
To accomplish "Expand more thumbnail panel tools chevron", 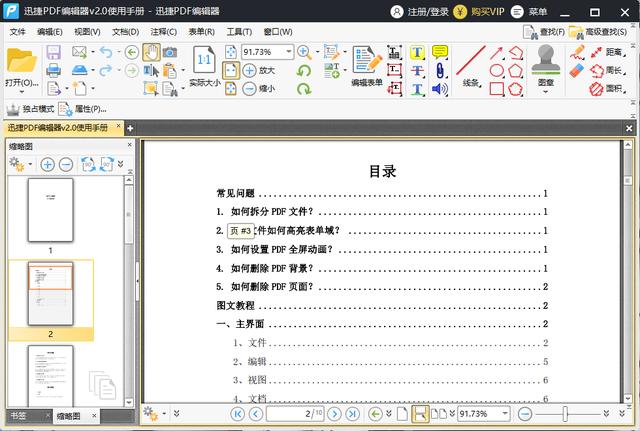I will (x=120, y=164).
